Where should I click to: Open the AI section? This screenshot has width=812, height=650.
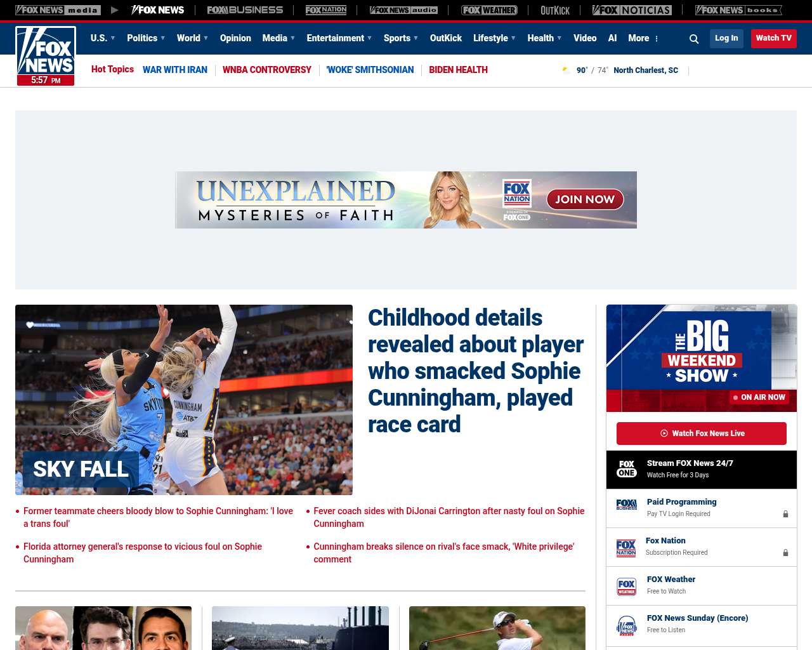(x=612, y=38)
